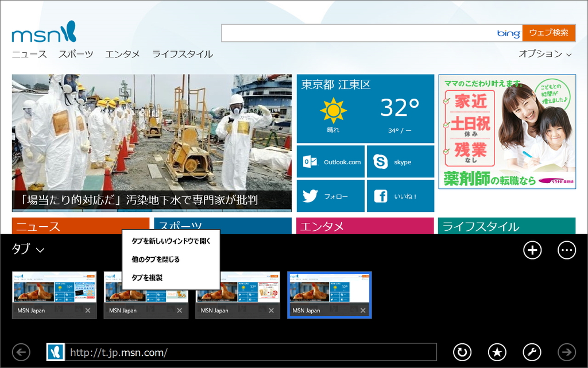Open the Outlook.com tile
588x368 pixels.
click(330, 162)
